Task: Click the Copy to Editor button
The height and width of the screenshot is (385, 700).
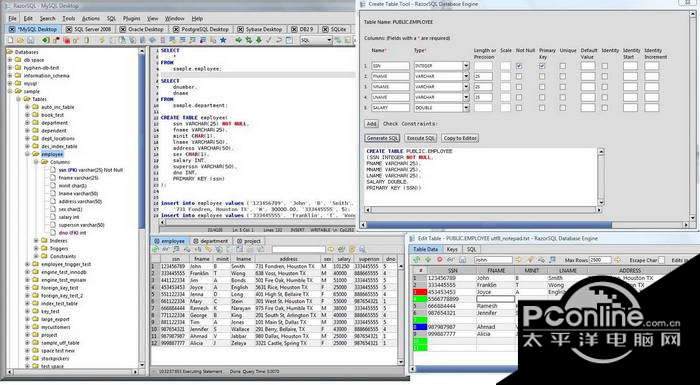Action: point(460,138)
